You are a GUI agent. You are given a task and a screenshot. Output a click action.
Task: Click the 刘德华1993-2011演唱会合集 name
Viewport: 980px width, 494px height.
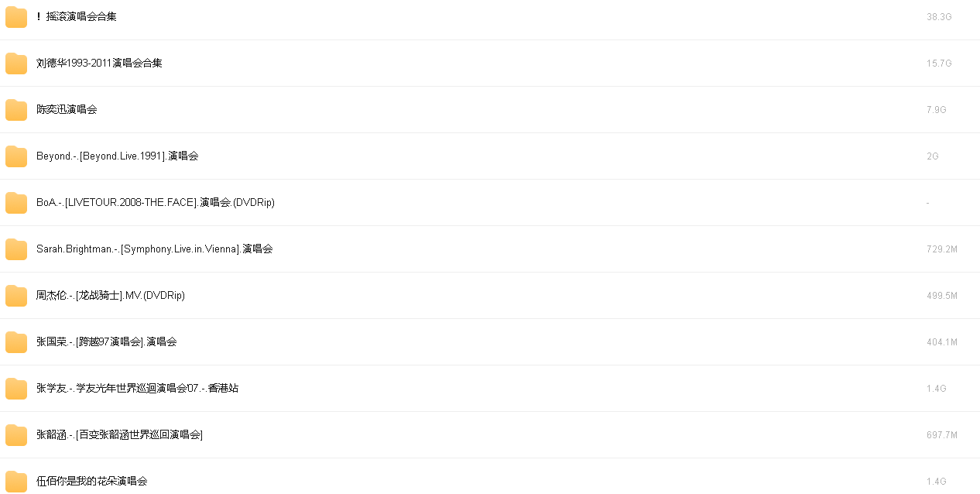[x=99, y=63]
